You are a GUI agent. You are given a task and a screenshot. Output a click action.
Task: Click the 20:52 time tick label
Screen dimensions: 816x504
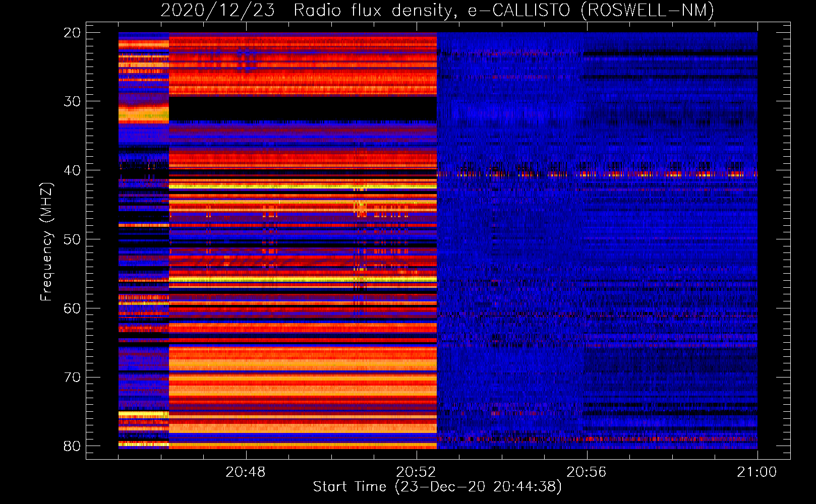coord(416,472)
